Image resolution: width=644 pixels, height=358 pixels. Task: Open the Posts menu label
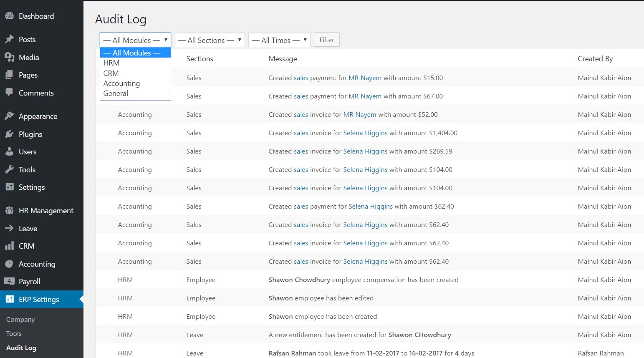point(27,39)
